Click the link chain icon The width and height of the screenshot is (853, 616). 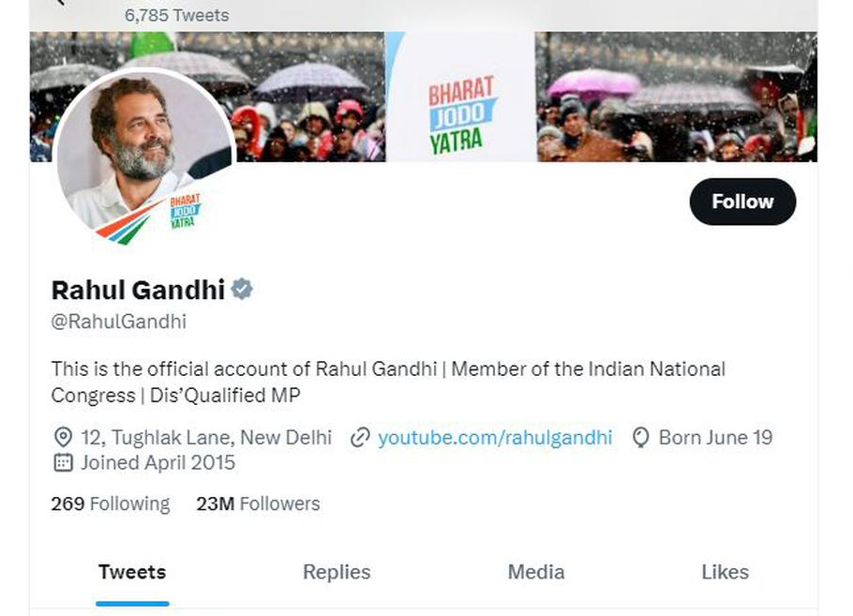click(x=359, y=437)
